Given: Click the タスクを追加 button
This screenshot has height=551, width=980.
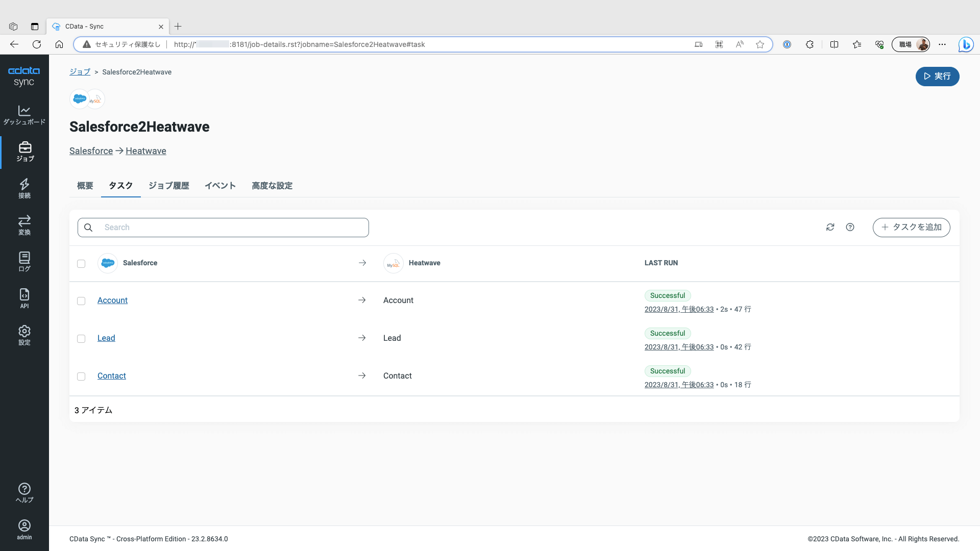Looking at the screenshot, I should (911, 227).
